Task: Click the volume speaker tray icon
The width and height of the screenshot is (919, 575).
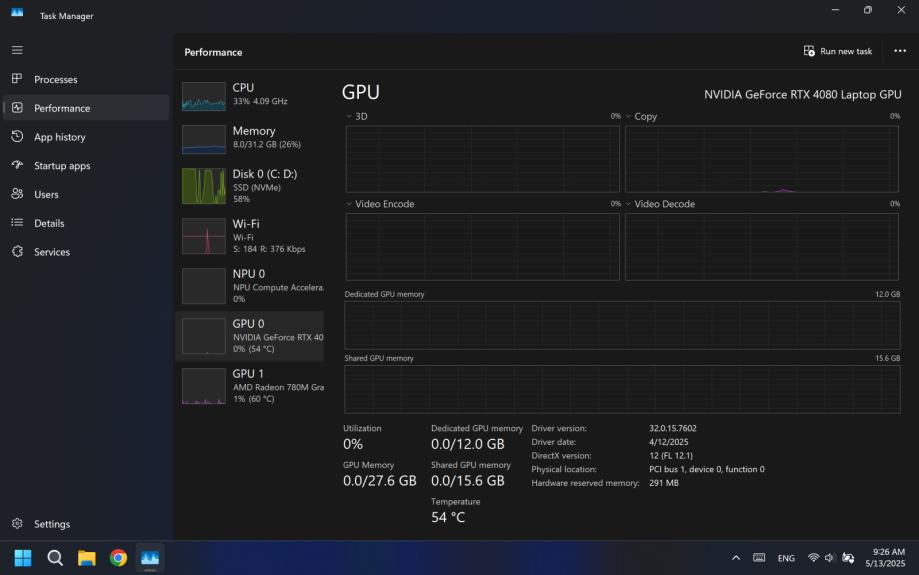Action: click(829, 557)
